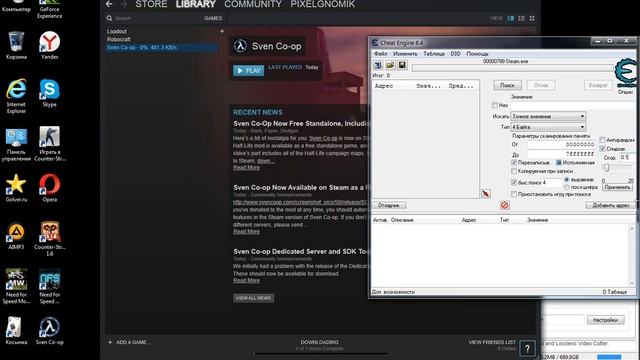Open the AIMP3 desktop icon
Image resolution: width=640 pixels, height=360 pixels.
16,236
